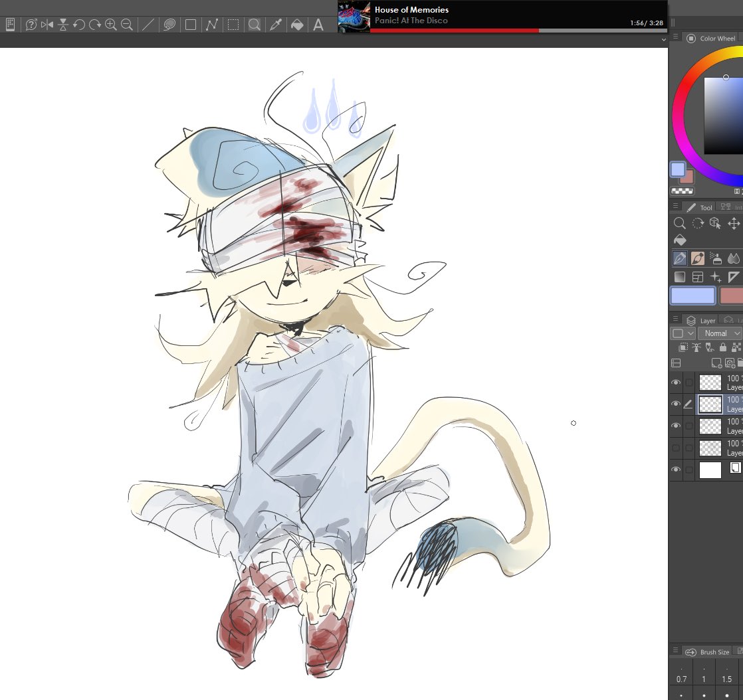Switch to the Tool tab
The height and width of the screenshot is (700, 743).
[x=699, y=207]
